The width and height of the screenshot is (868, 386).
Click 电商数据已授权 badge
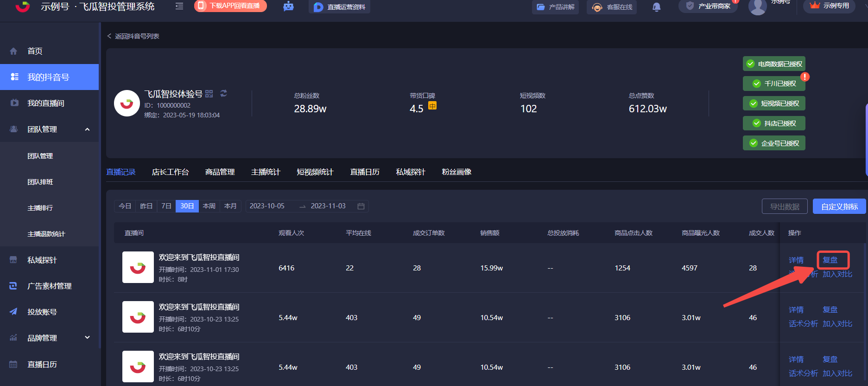click(x=774, y=64)
